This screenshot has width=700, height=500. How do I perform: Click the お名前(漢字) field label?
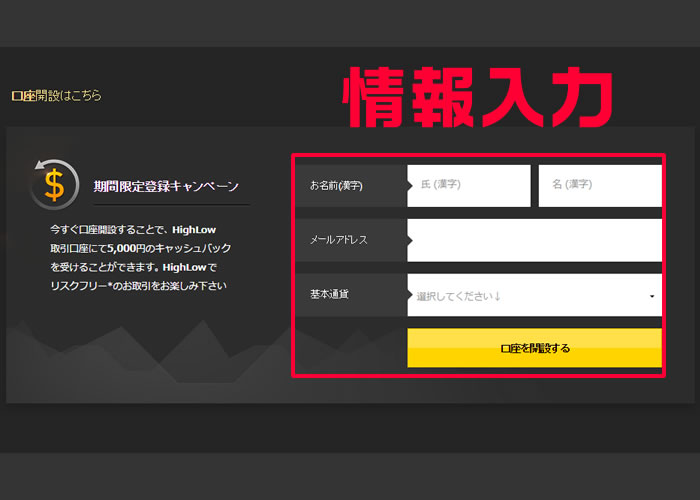tap(336, 186)
